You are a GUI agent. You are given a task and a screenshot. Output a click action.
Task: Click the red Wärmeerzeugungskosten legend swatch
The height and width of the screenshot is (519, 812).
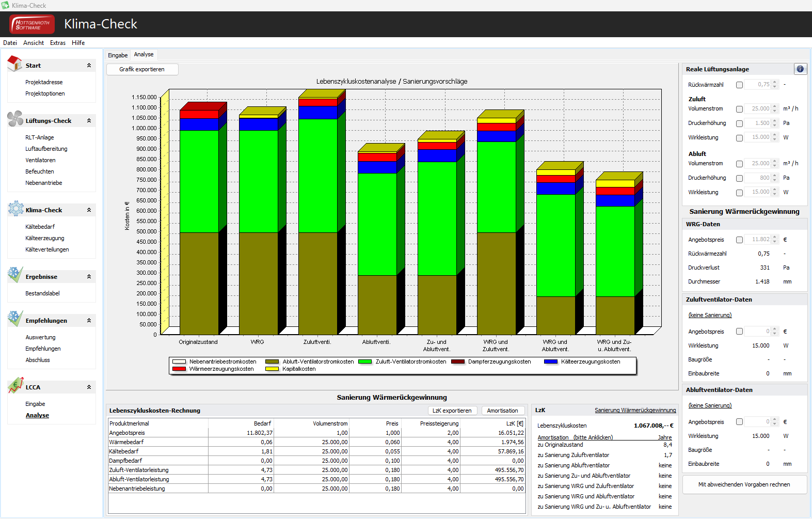(x=179, y=369)
